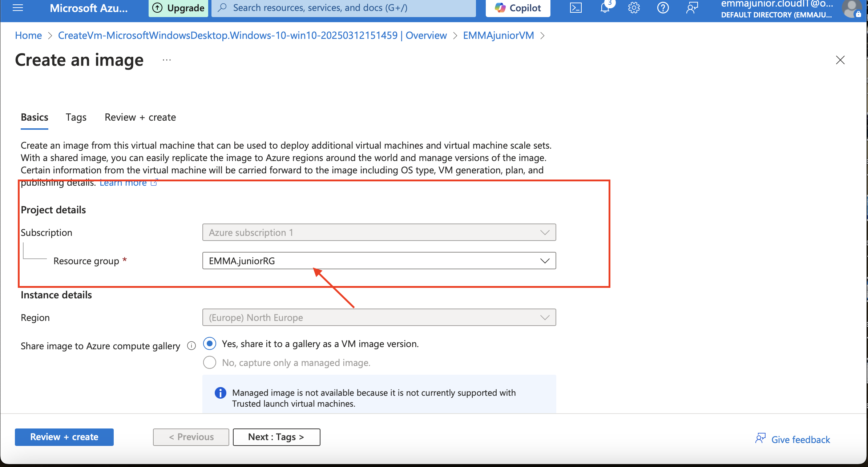Switch to the Tags tab

pos(76,117)
